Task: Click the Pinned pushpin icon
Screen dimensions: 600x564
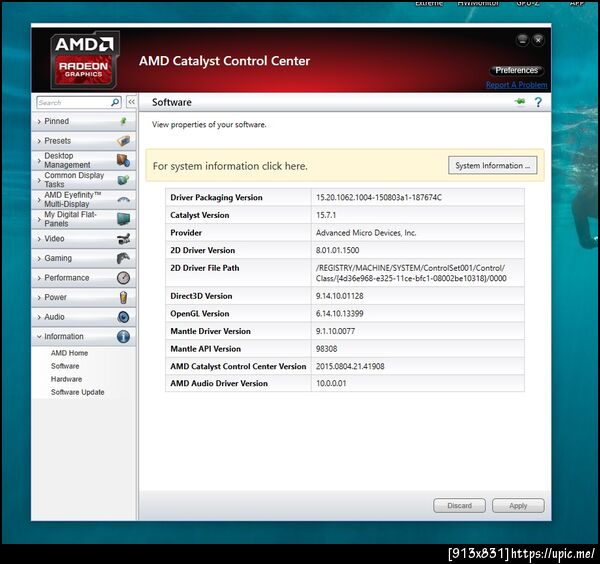Action: click(123, 121)
